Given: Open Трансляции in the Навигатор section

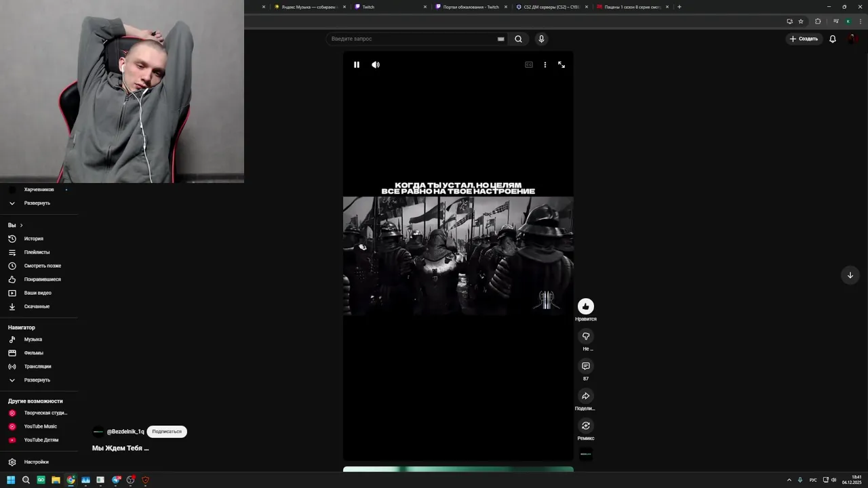Looking at the screenshot, I should (x=38, y=367).
